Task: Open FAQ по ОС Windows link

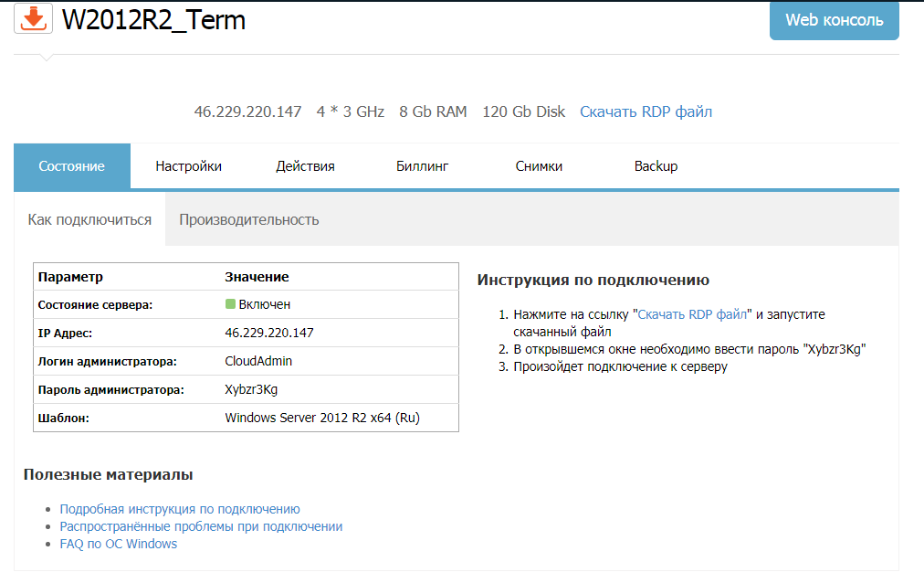Action: tap(119, 544)
